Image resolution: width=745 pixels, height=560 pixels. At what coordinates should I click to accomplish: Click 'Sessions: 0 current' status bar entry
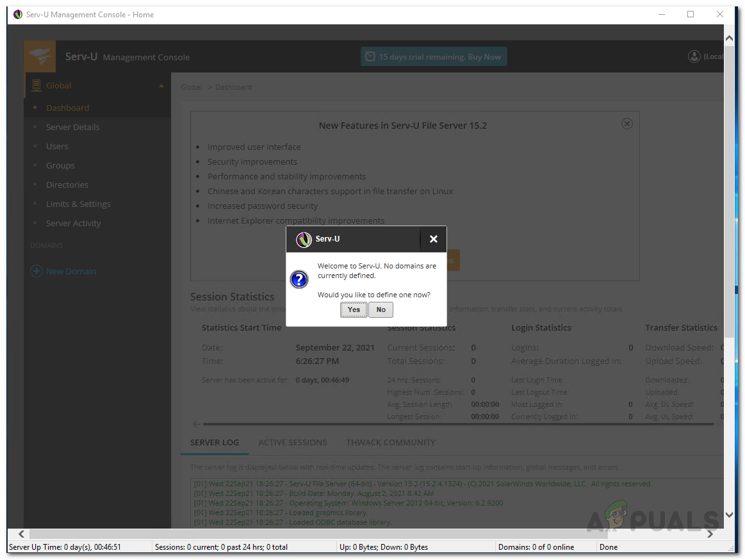(221, 547)
